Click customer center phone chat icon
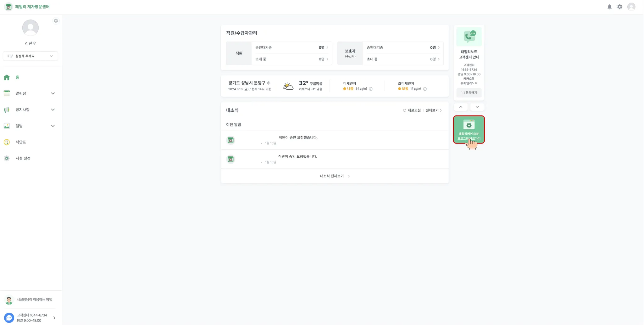 [x=469, y=37]
